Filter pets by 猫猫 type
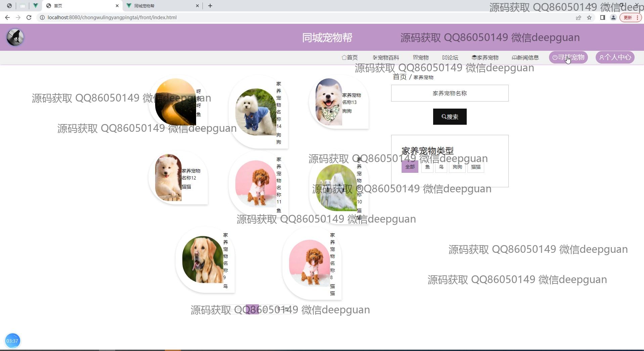Screen dimensions: 644x351 point(475,167)
